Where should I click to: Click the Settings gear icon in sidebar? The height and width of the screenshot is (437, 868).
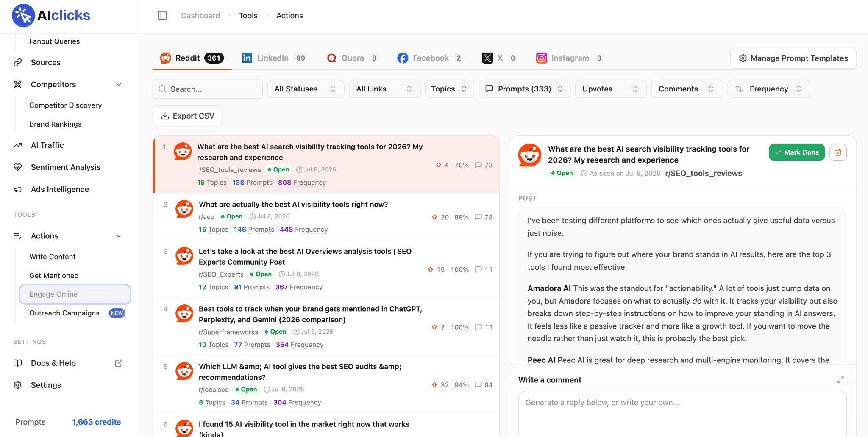pyautogui.click(x=18, y=385)
